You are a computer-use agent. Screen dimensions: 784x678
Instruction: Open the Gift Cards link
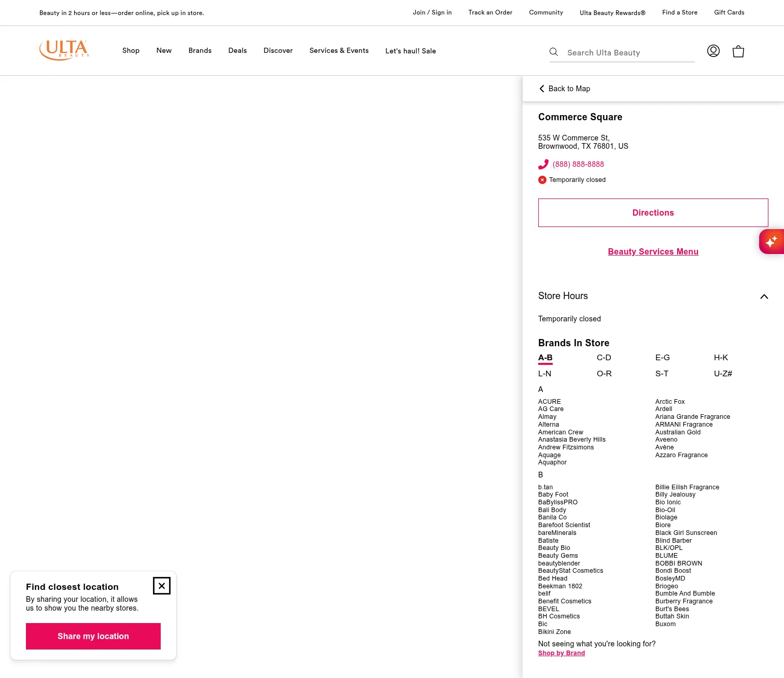click(x=729, y=12)
